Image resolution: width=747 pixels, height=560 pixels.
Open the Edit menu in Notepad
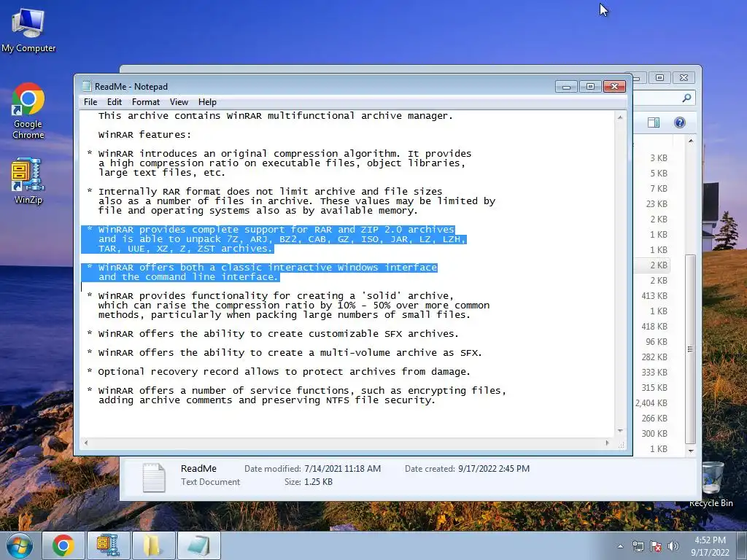point(114,102)
